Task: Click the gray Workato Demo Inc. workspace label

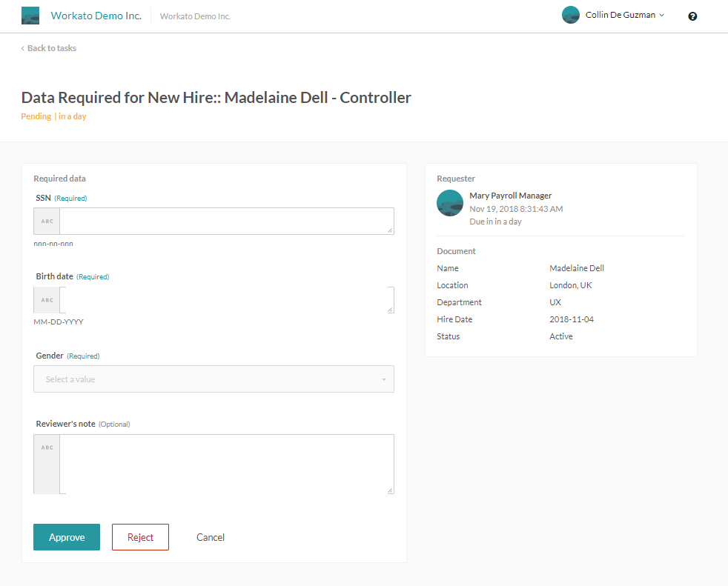Action: tap(195, 16)
